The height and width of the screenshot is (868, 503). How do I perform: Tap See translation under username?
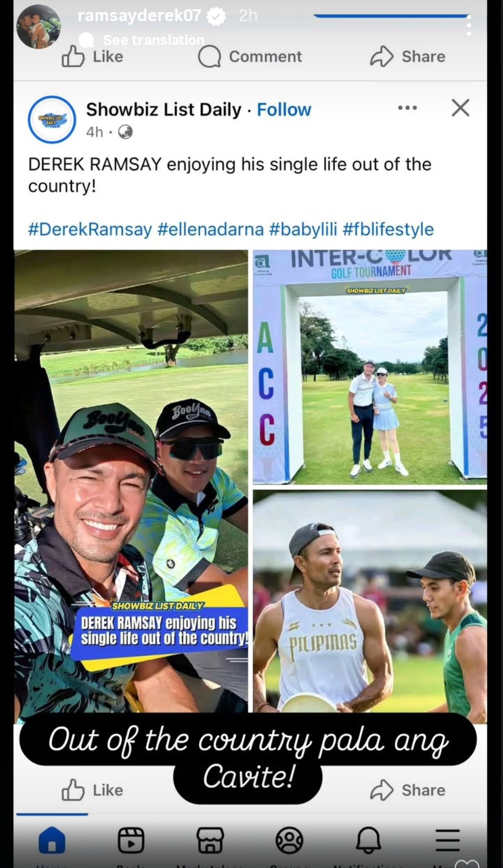click(153, 40)
